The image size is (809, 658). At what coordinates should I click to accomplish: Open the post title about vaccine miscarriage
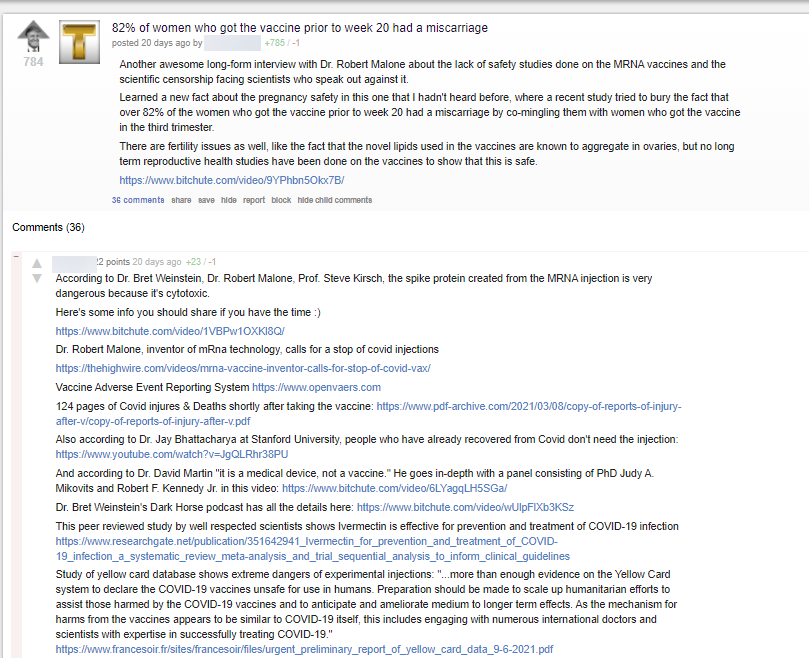299,28
